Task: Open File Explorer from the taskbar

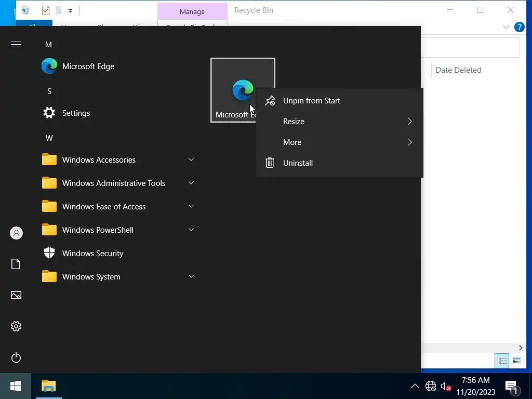Action: 49,386
